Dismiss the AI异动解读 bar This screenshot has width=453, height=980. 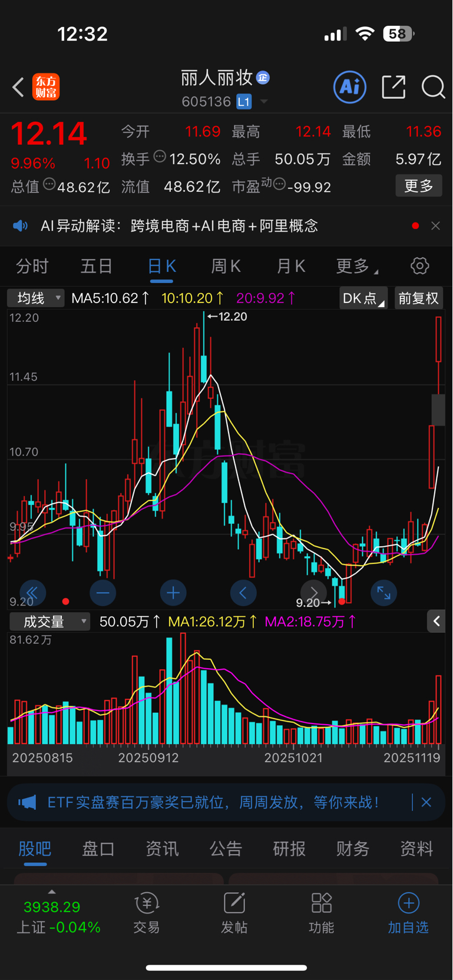pyautogui.click(x=435, y=226)
